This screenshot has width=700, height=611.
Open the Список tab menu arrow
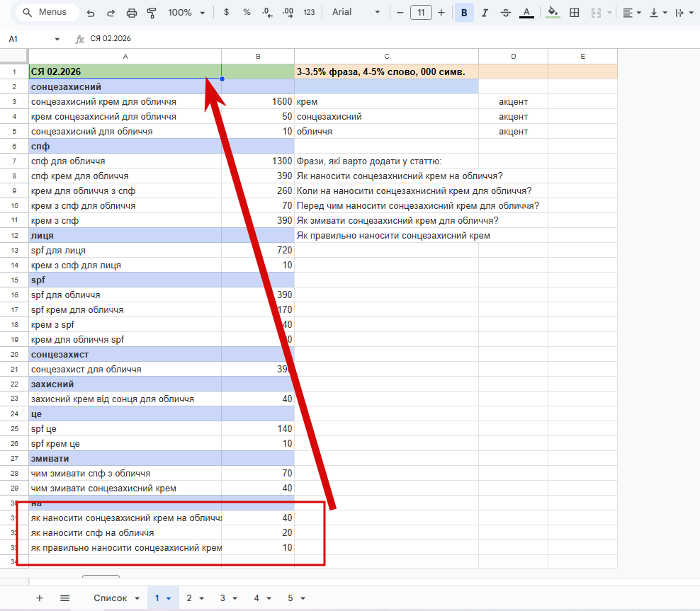tap(137, 598)
